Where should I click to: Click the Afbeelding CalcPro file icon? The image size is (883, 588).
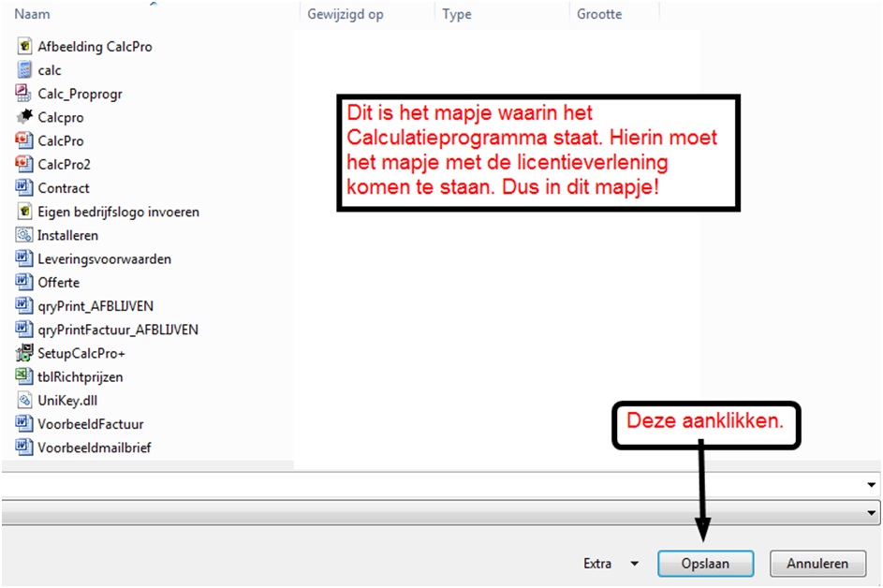24,46
